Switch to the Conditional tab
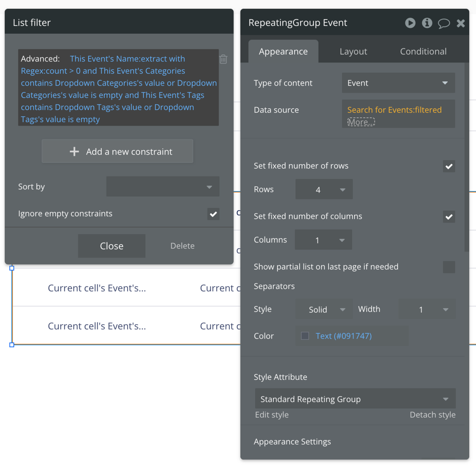This screenshot has height=467, width=476. [x=423, y=52]
